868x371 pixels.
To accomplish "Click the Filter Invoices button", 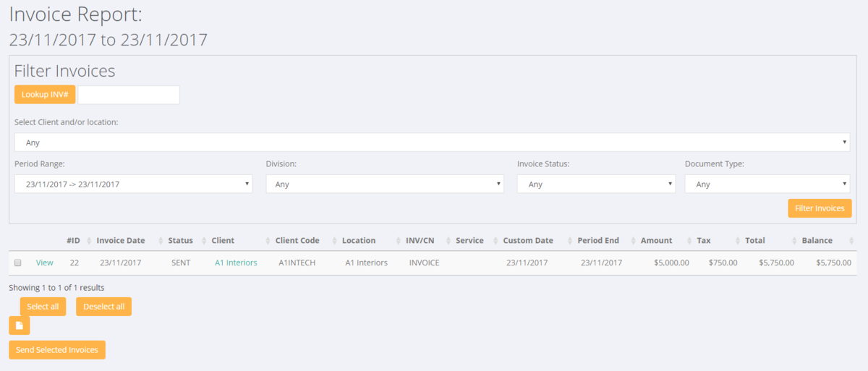I will 819,208.
